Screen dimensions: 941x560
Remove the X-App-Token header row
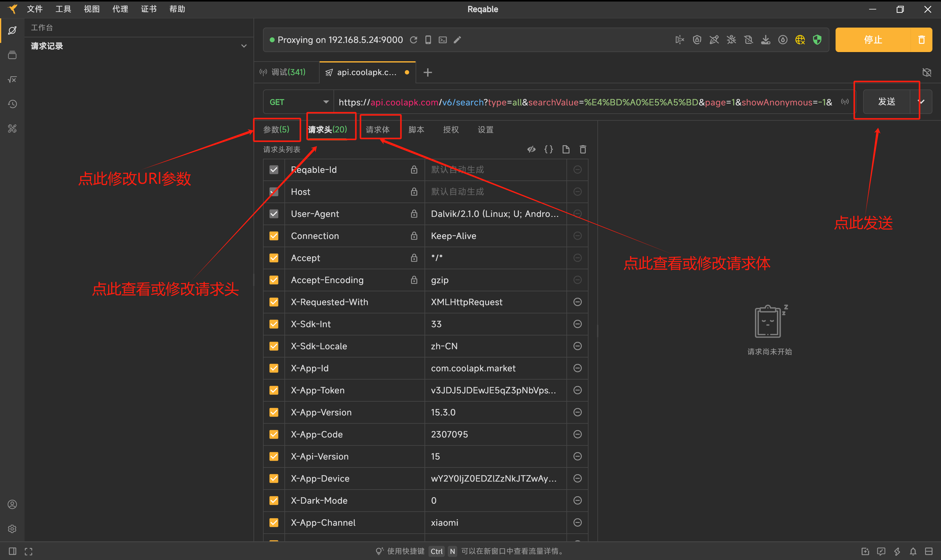577,390
